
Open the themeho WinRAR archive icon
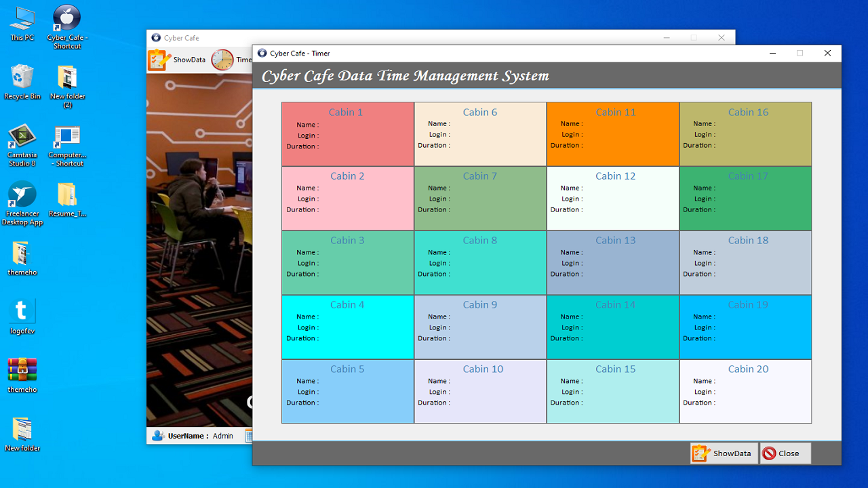coord(22,375)
